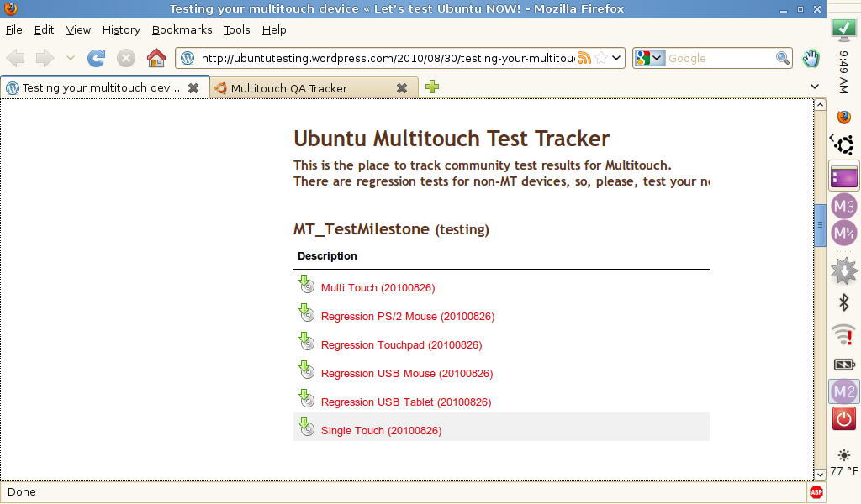
Task: Open Regression Touchpad (20100826) link
Action: coord(401,345)
